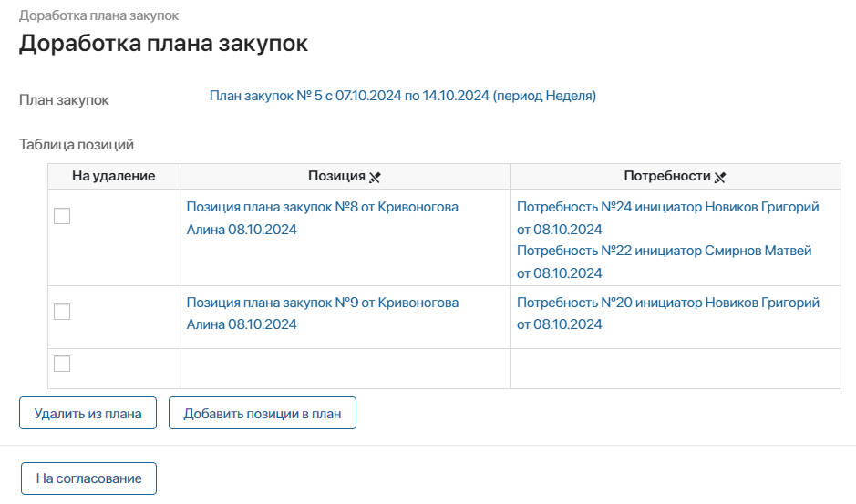This screenshot has width=856, height=504.
Task: Click the pin icon next to Позиция header
Action: click(x=375, y=178)
